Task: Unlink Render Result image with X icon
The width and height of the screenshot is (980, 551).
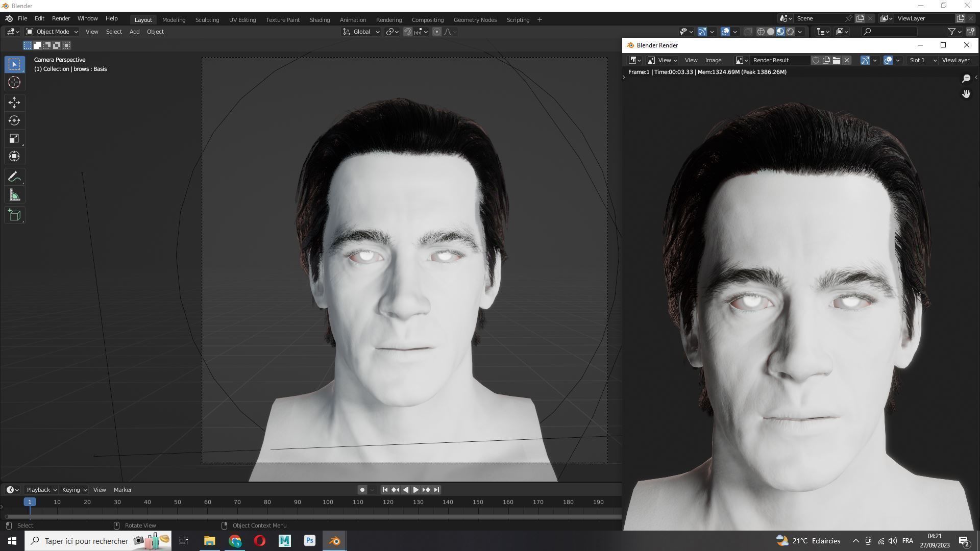Action: click(846, 60)
